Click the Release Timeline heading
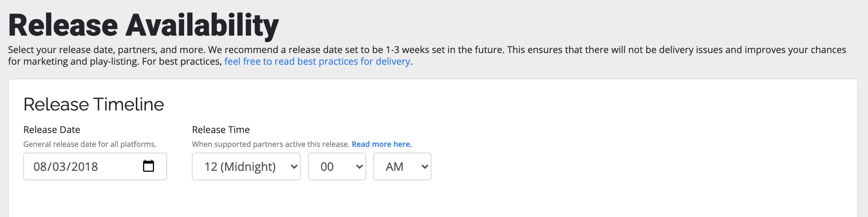Image resolution: width=868 pixels, height=217 pixels. coord(94,105)
